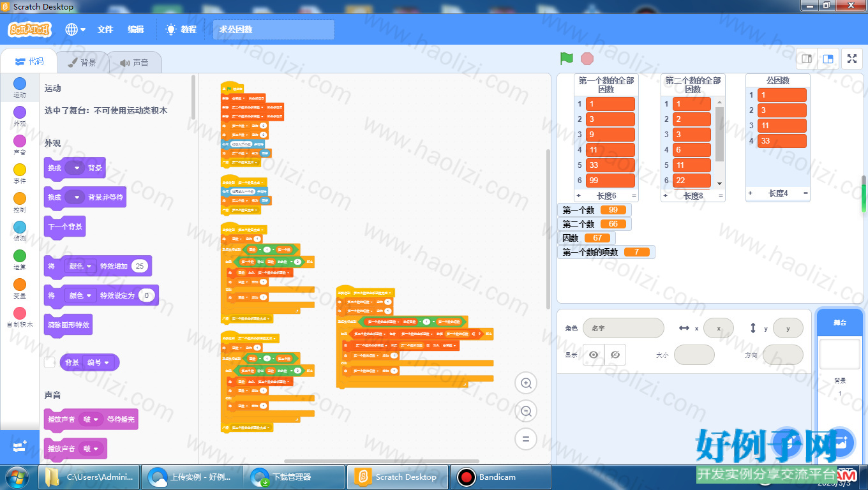Open backdrop dropdown in 换成 背景 block

pyautogui.click(x=75, y=168)
